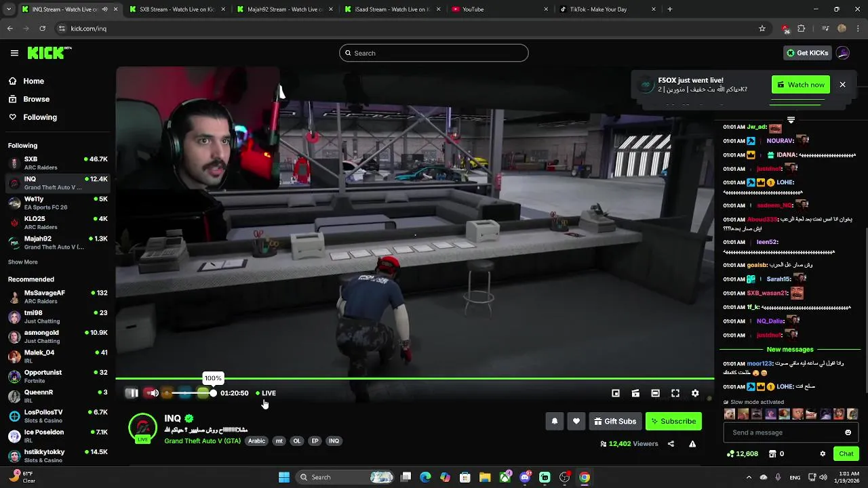Screen dimensions: 868x488
Task: Show hidden system tray icons chevron
Action: coord(748,477)
